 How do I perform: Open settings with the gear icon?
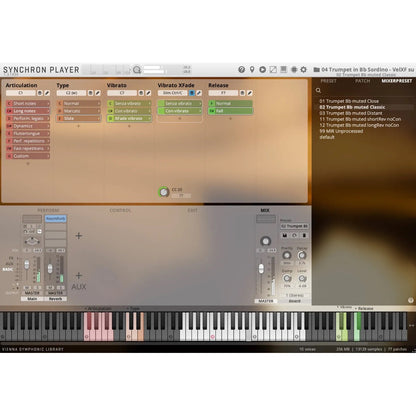tap(303, 69)
